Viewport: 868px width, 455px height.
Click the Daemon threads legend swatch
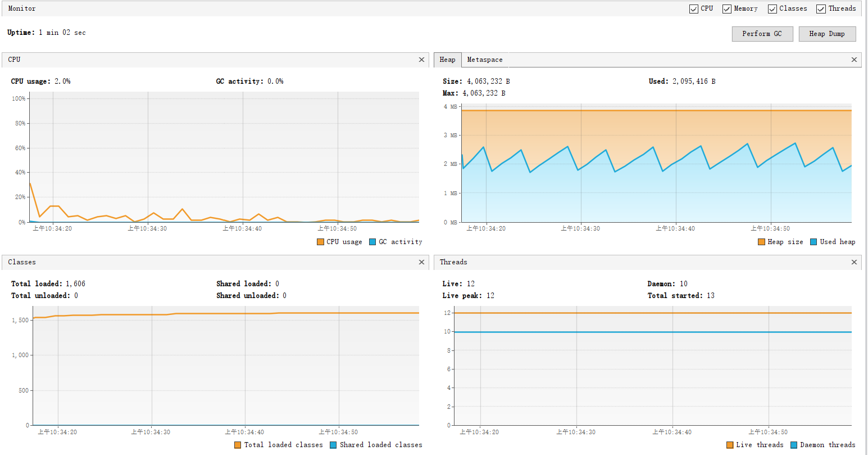coord(794,445)
